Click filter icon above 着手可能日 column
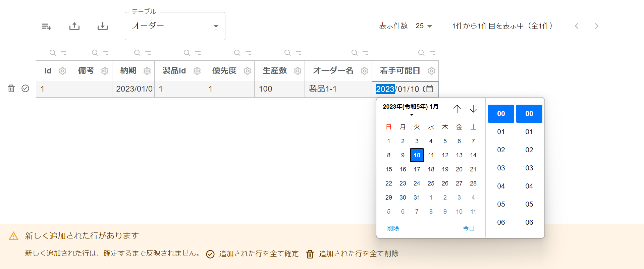 pos(432,53)
